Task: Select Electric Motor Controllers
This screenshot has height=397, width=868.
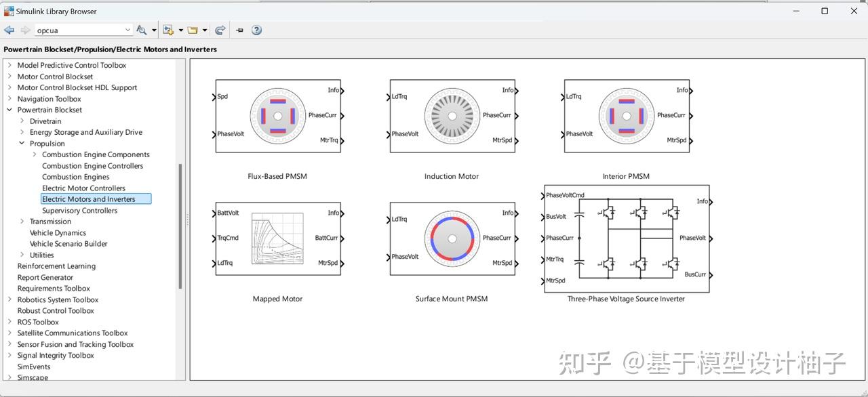Action: [x=83, y=188]
